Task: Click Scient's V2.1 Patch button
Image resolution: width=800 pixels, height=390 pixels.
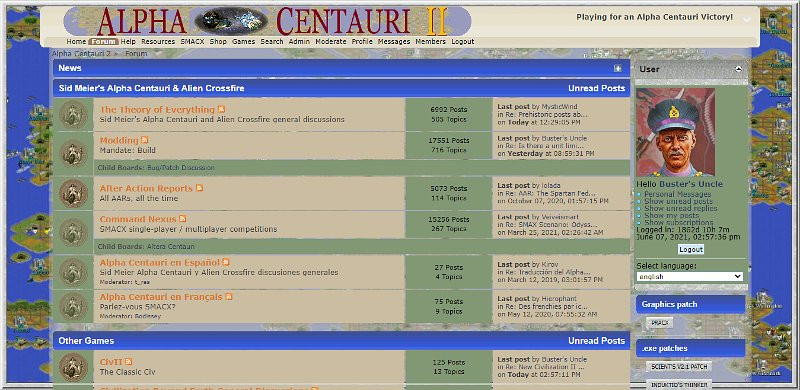Action: point(679,367)
